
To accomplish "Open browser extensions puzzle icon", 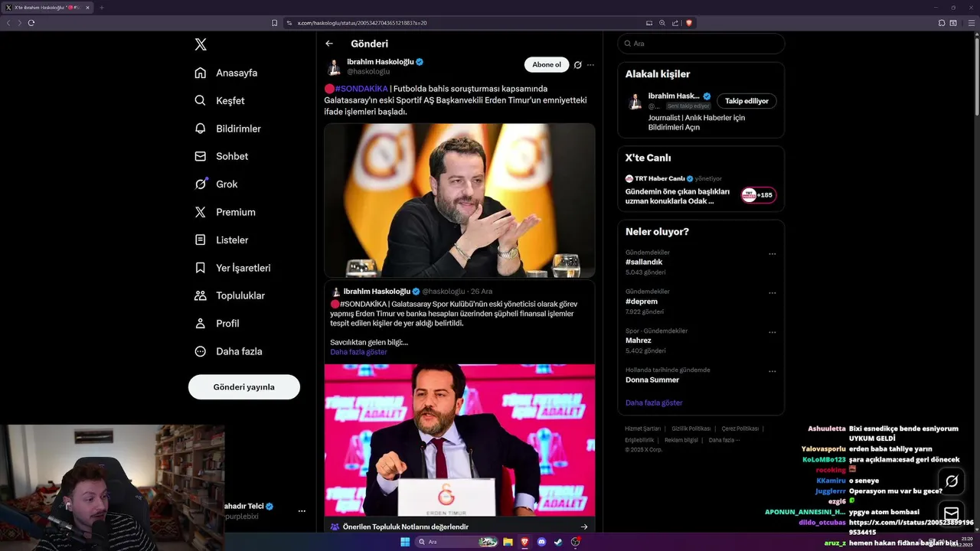I will pyautogui.click(x=942, y=23).
